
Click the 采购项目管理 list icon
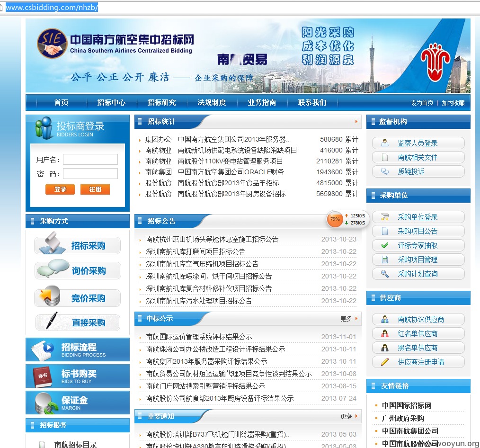click(385, 260)
